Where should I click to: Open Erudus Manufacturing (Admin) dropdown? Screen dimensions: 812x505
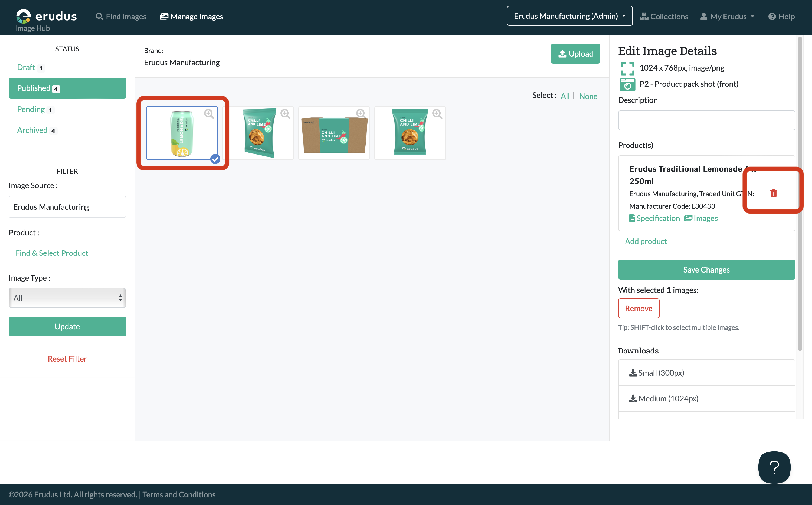[569, 16]
